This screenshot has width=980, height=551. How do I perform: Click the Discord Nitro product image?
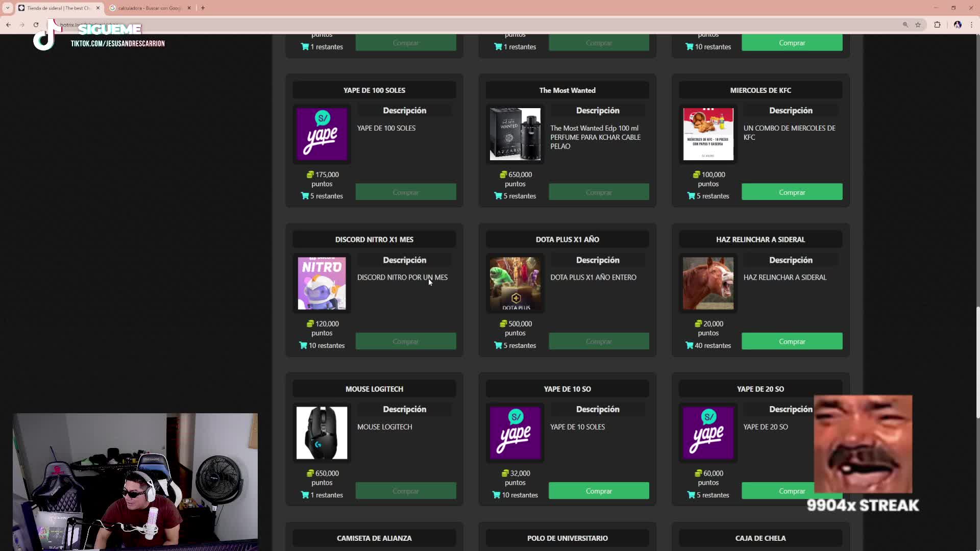click(322, 283)
